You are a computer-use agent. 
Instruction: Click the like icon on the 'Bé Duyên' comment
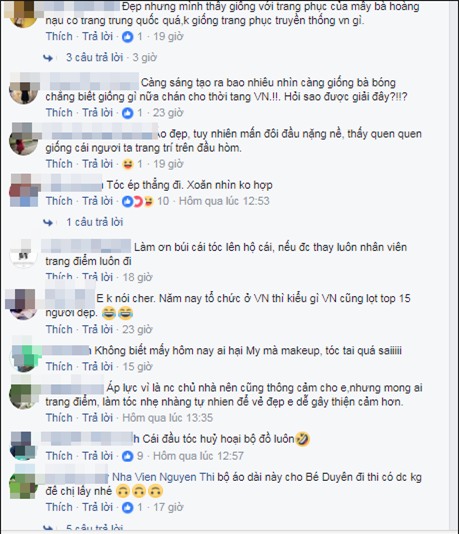[x=128, y=507]
